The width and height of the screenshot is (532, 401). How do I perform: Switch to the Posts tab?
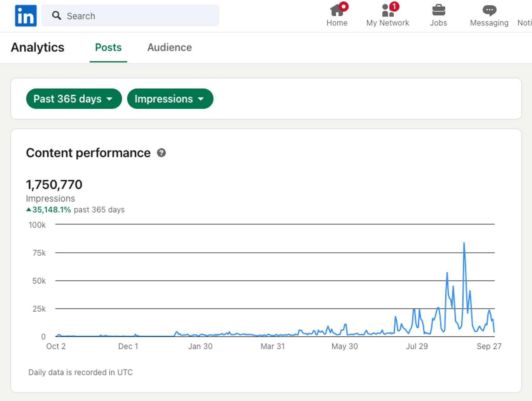coord(108,48)
